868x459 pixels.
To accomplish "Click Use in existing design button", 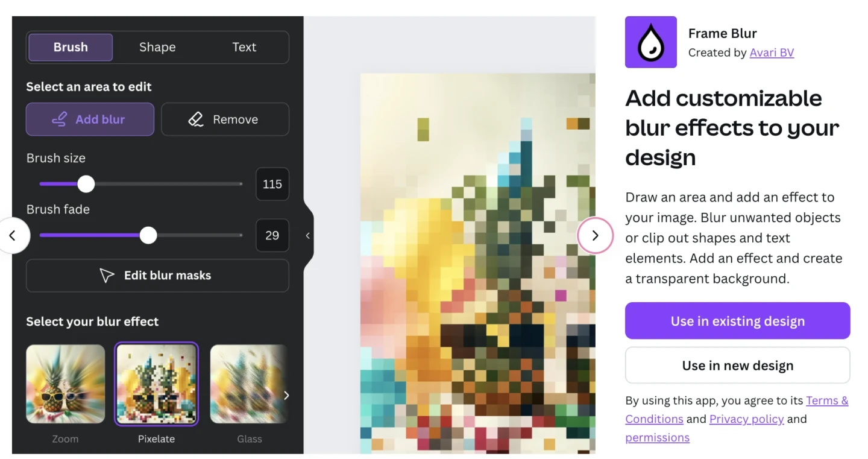I will [x=737, y=321].
